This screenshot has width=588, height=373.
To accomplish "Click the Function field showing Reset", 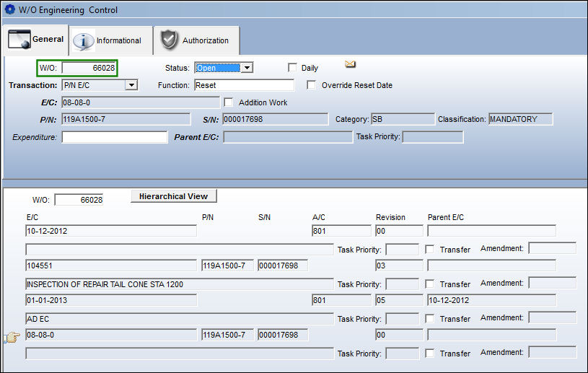I will coord(244,85).
